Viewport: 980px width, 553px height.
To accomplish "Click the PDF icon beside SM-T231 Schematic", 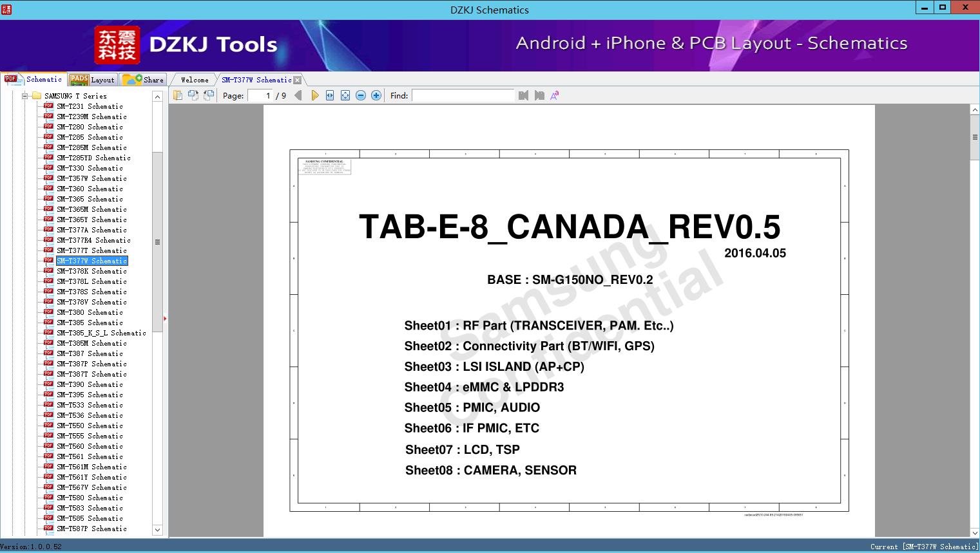I will 48,106.
